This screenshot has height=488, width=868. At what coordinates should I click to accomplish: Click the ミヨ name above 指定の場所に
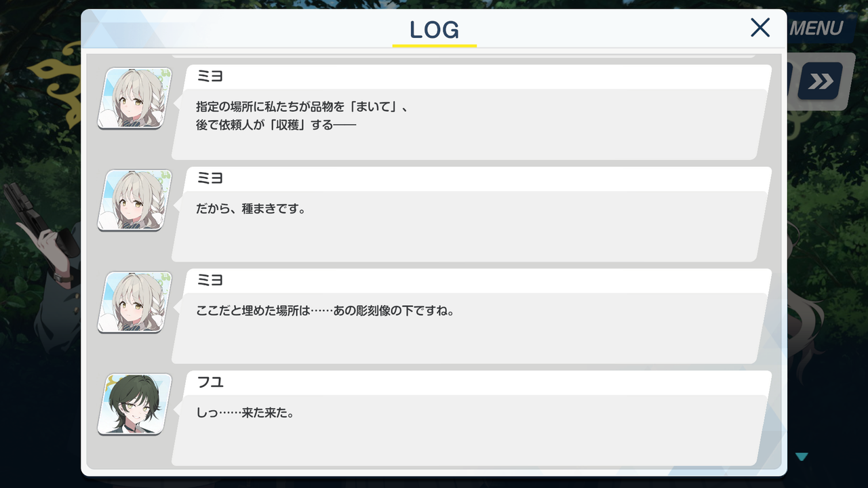coord(210,77)
